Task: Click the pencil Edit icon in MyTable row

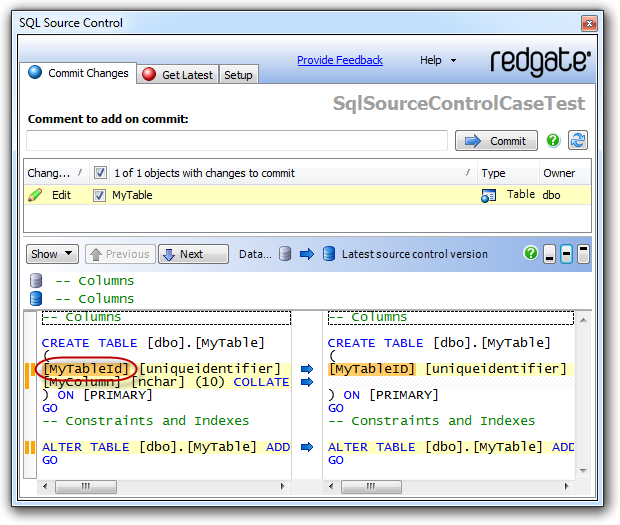Action: point(35,195)
